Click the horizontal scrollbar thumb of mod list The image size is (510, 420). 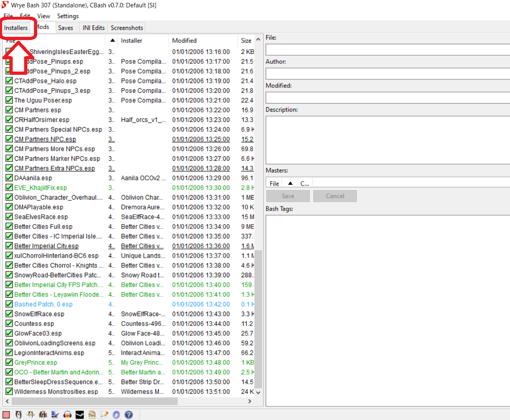(x=94, y=401)
